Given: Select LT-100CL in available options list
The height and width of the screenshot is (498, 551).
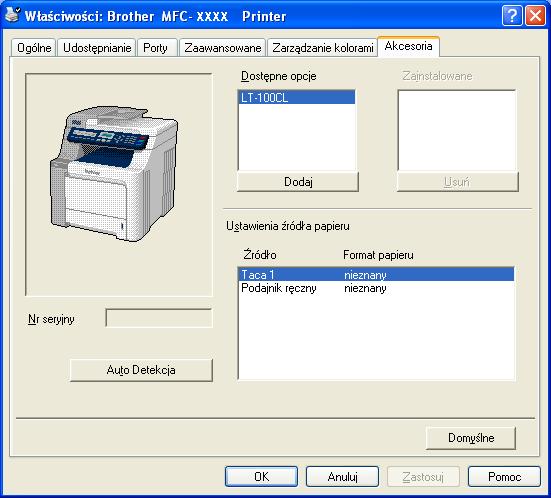Looking at the screenshot, I should (297, 98).
